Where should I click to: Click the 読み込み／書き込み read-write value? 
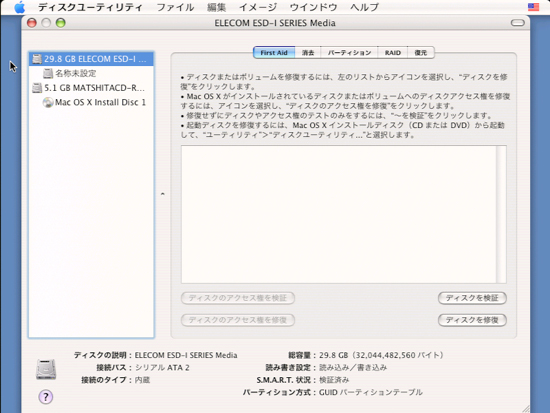coord(353,367)
